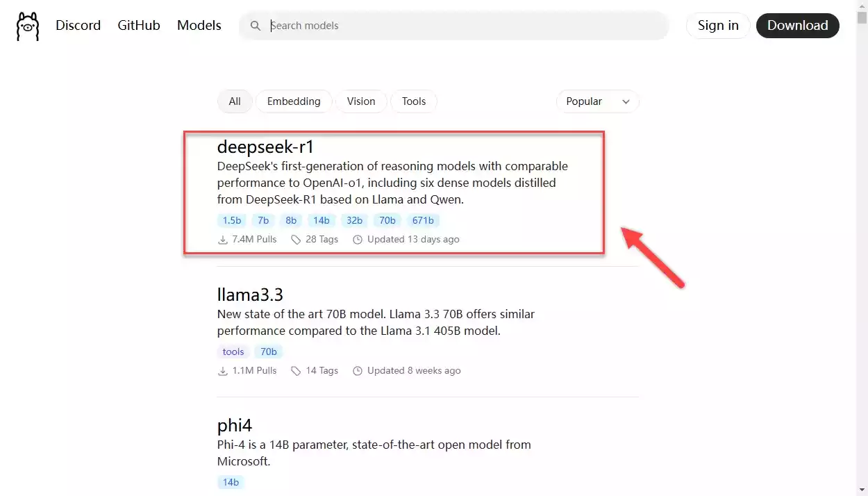Click the Updated 13 days ago text
Screen dimensions: 868x496
point(413,240)
